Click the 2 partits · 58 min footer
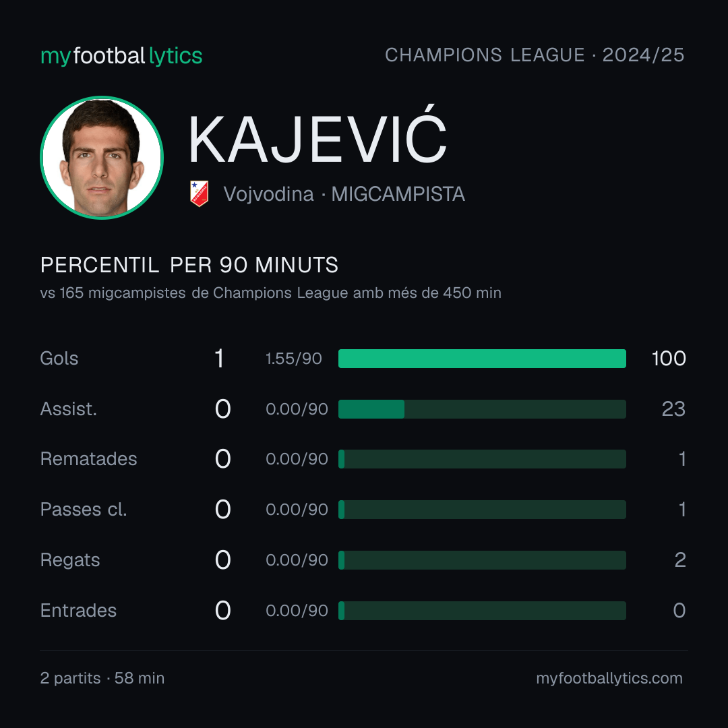728x728 pixels. 102,678
